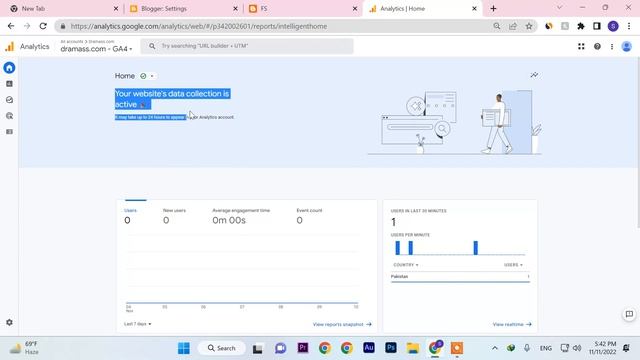This screenshot has width=640, height=360.
Task: Open Chrome tab search chevron
Action: point(559,8)
